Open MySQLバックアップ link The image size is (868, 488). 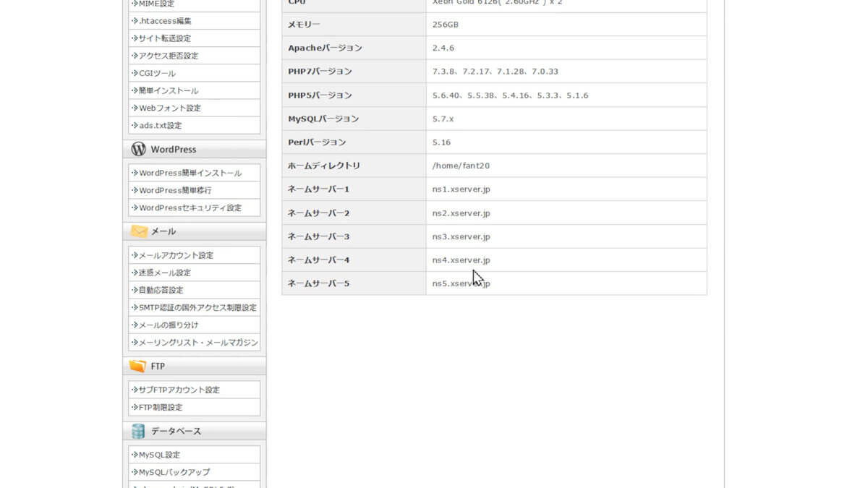point(174,472)
